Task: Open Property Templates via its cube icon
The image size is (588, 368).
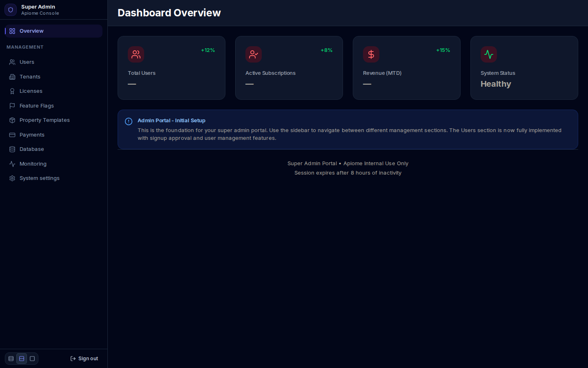Action: (x=12, y=120)
